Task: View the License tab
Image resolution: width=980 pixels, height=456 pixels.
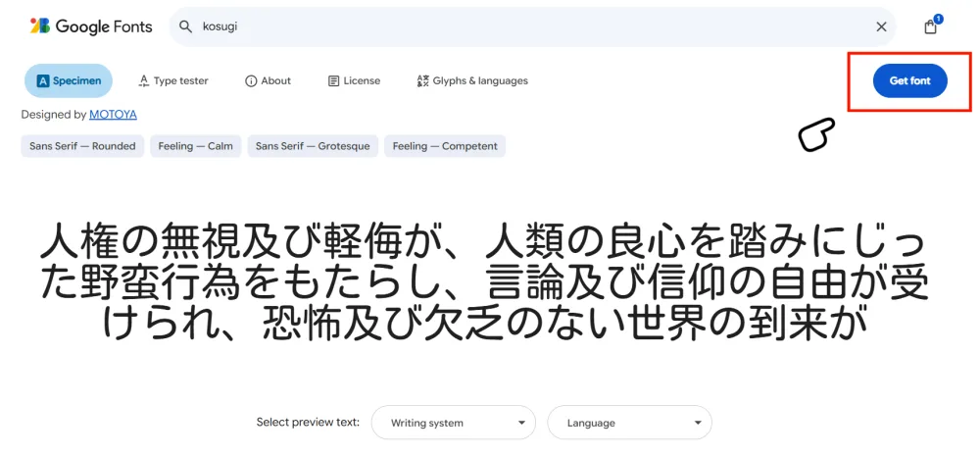Action: [x=354, y=81]
